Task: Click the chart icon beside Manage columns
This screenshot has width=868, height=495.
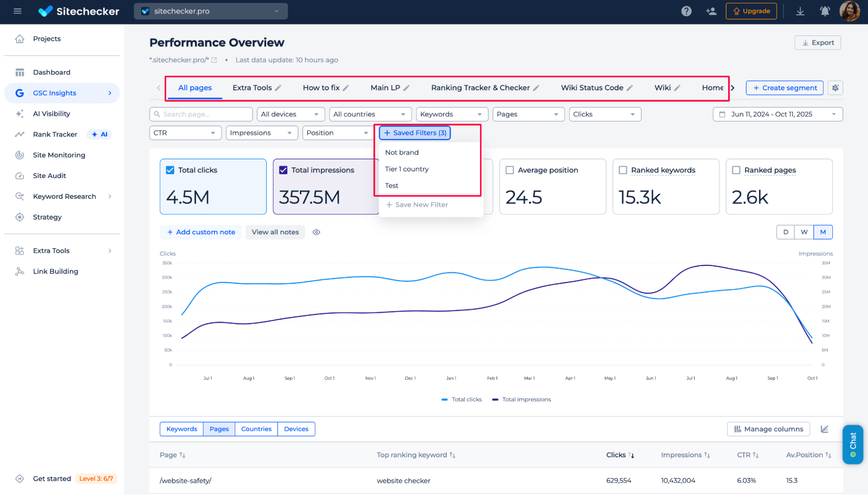Action: pos(825,429)
